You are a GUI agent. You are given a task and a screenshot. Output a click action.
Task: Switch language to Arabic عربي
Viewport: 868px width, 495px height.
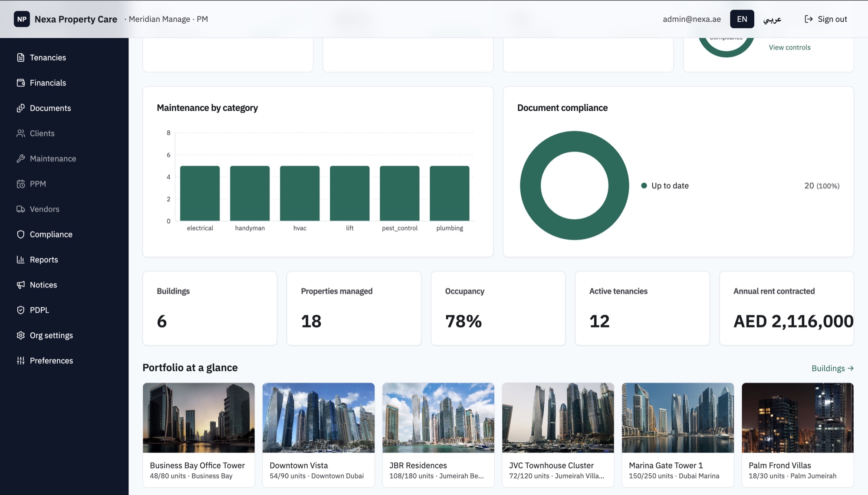point(772,19)
